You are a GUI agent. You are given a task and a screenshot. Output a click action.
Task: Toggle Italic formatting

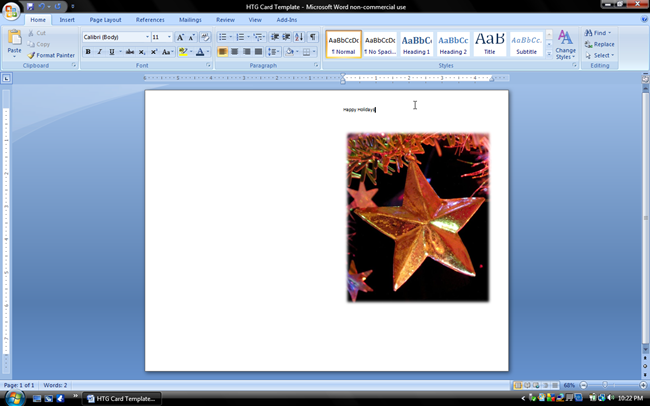99,52
